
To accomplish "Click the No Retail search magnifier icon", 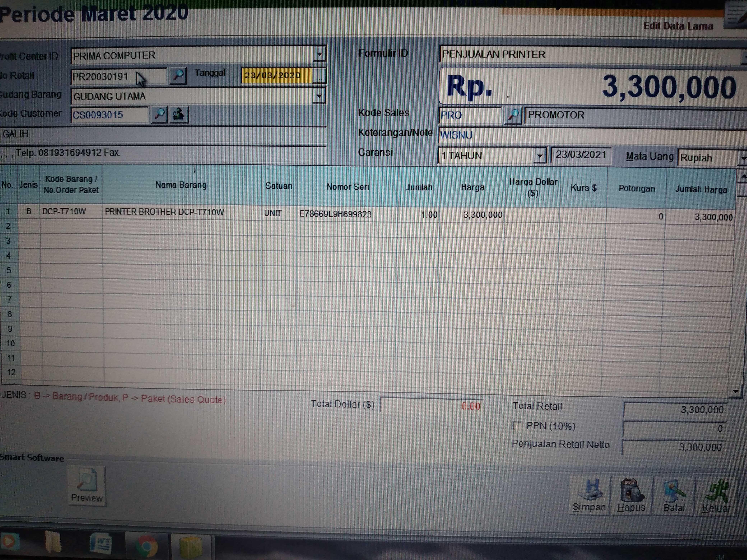I will point(178,76).
